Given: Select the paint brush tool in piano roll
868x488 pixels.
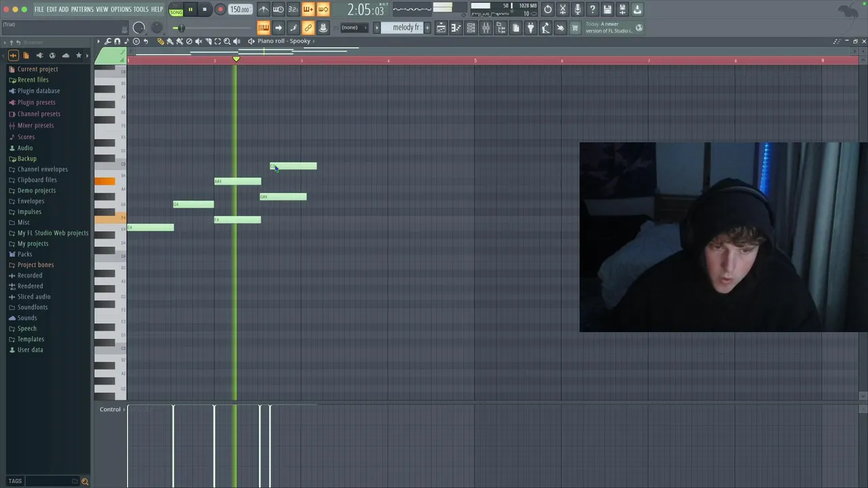Looking at the screenshot, I should coord(170,41).
